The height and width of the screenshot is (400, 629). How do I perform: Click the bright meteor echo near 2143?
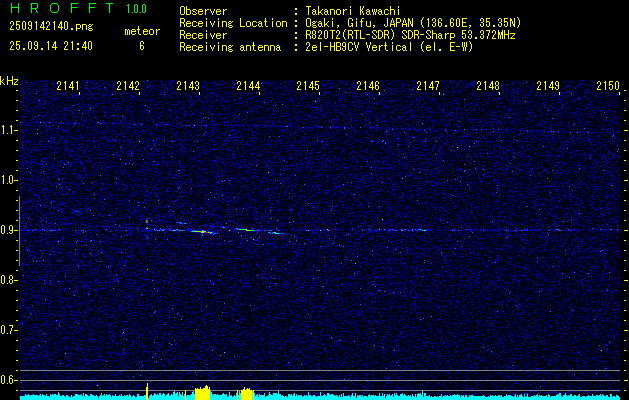(x=202, y=231)
